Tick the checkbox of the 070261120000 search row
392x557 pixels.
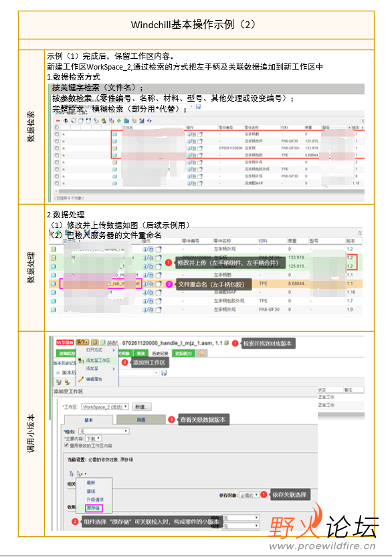[x=56, y=148]
